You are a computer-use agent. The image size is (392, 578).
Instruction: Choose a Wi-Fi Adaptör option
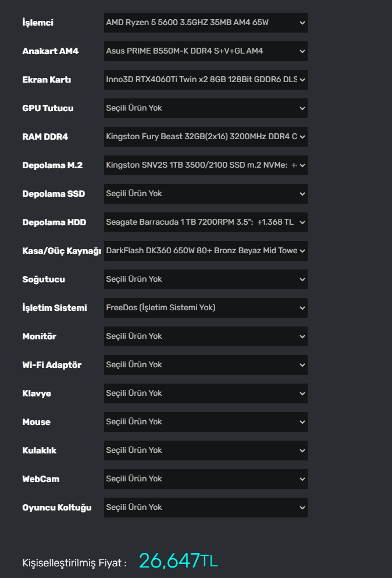[205, 365]
